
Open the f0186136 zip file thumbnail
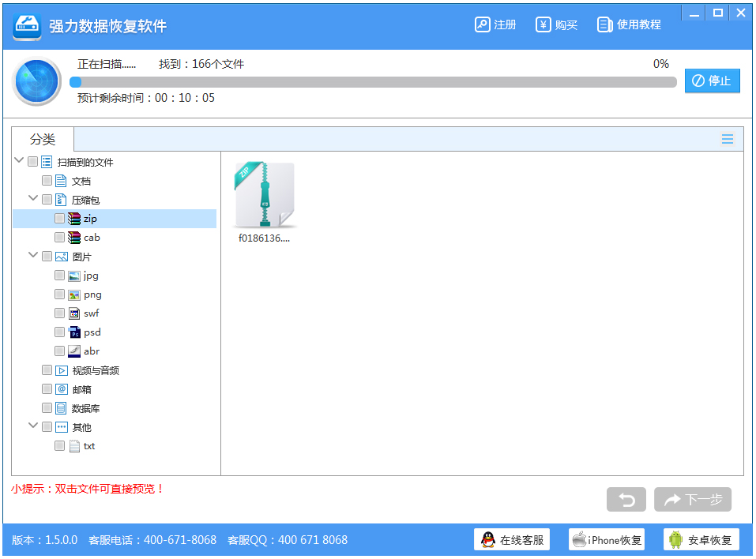265,195
